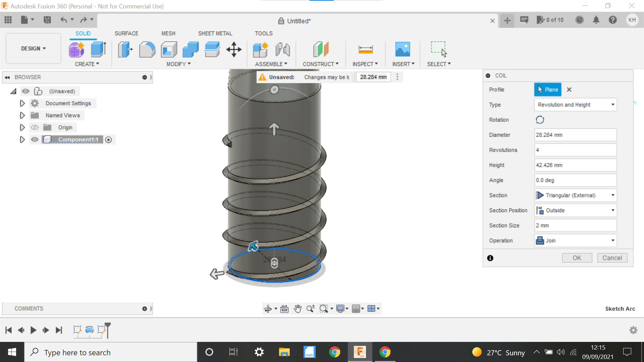
Task: Switch to the Mesh tab
Action: 168,33
